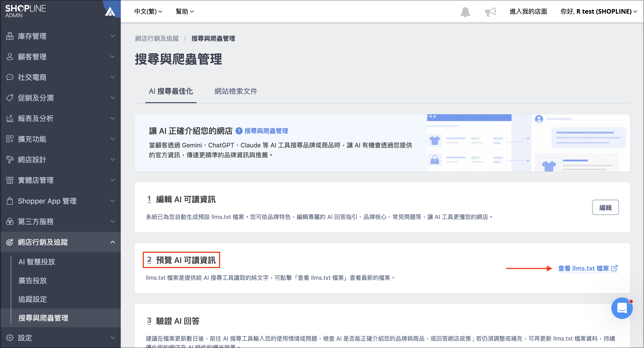This screenshot has width=644, height=348.
Task: Click the physical store (實體店管理) icon
Action: point(10,180)
